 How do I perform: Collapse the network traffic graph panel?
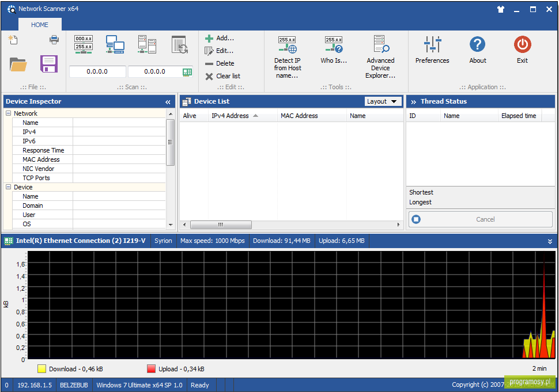(x=550, y=241)
